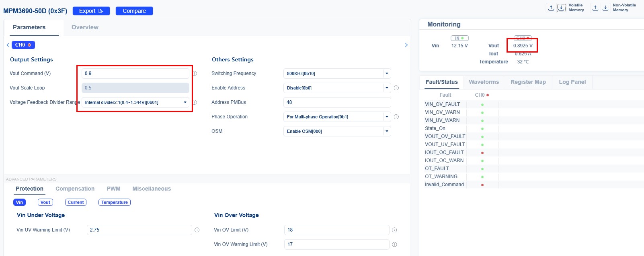The image size is (644, 256).
Task: Open the Switching Frequency dropdown
Action: pos(387,73)
